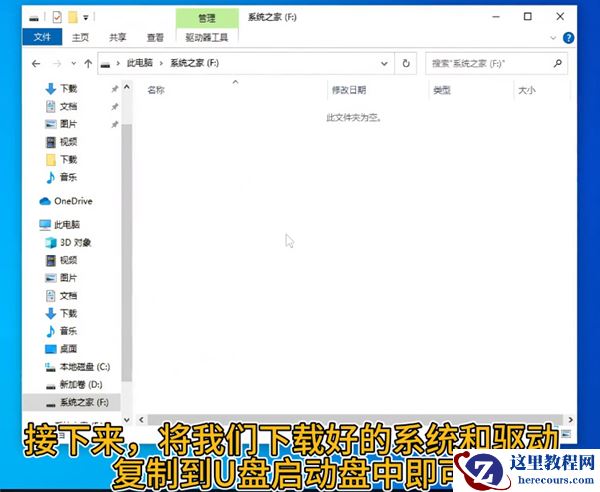The height and width of the screenshot is (492, 600).
Task: Select the 管理 contextual tab header
Action: coord(207,18)
